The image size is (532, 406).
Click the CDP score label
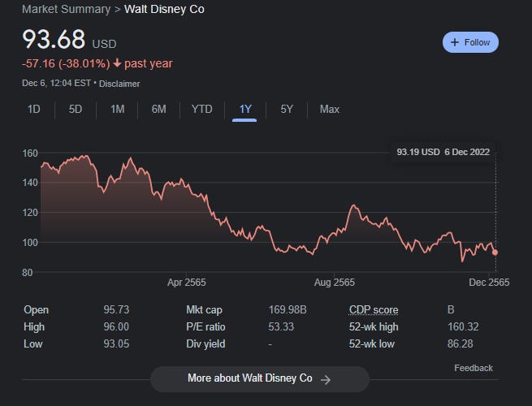374,310
